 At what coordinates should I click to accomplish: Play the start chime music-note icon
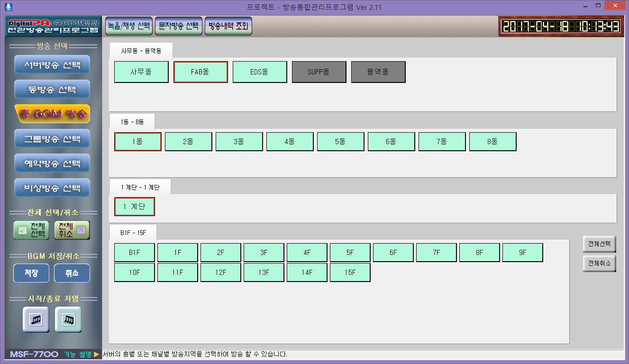tap(36, 319)
